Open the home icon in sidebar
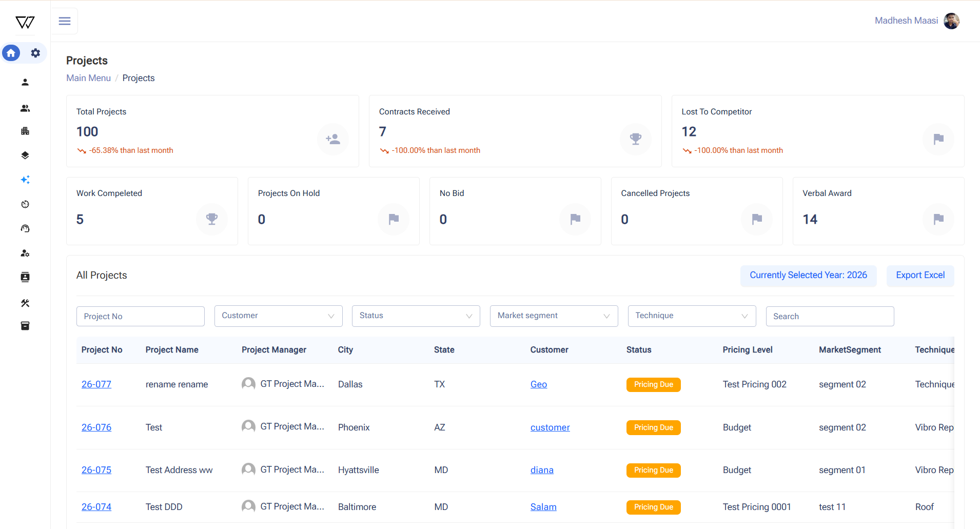This screenshot has height=529, width=980. tap(11, 53)
